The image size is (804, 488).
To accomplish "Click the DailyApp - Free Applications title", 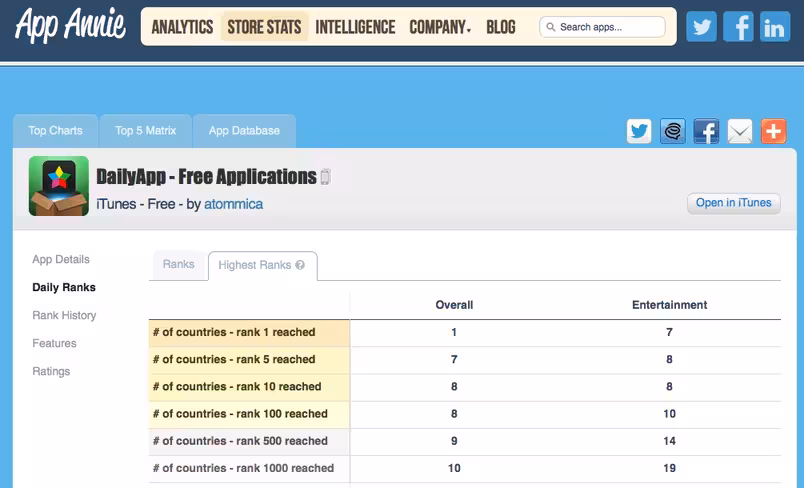I will [x=206, y=176].
